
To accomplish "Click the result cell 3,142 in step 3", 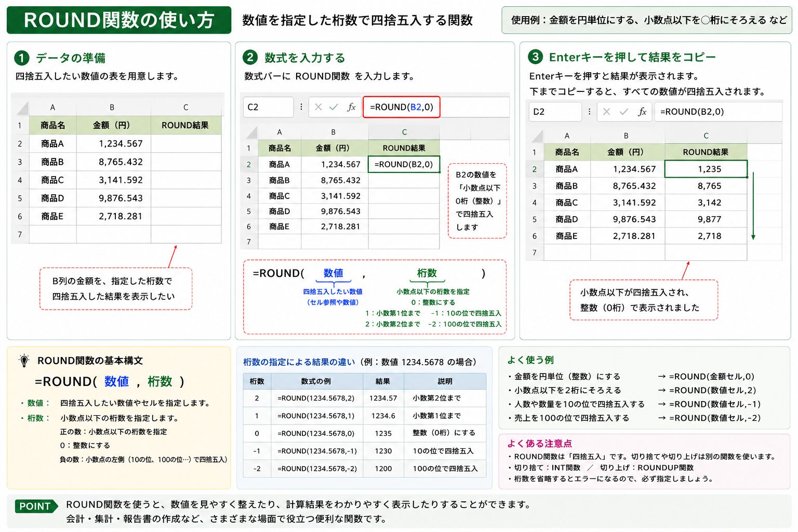I will [x=706, y=203].
